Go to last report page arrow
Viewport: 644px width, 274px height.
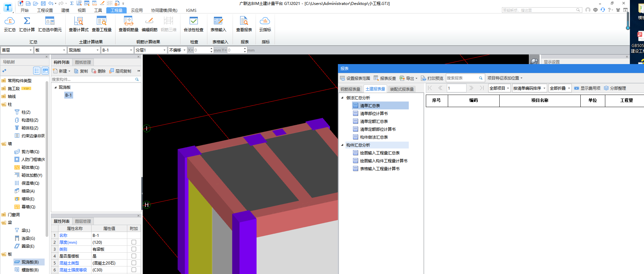pos(482,88)
